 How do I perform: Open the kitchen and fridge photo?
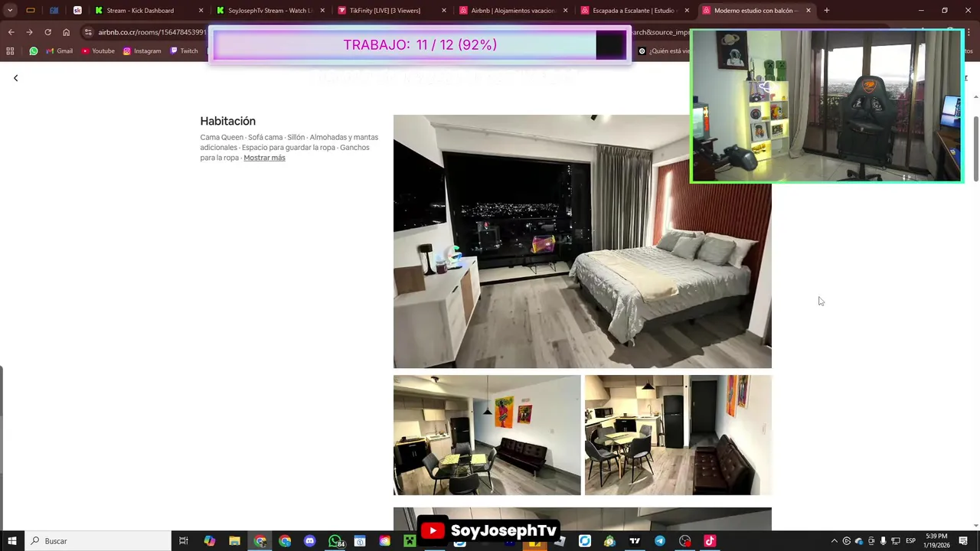[678, 435]
